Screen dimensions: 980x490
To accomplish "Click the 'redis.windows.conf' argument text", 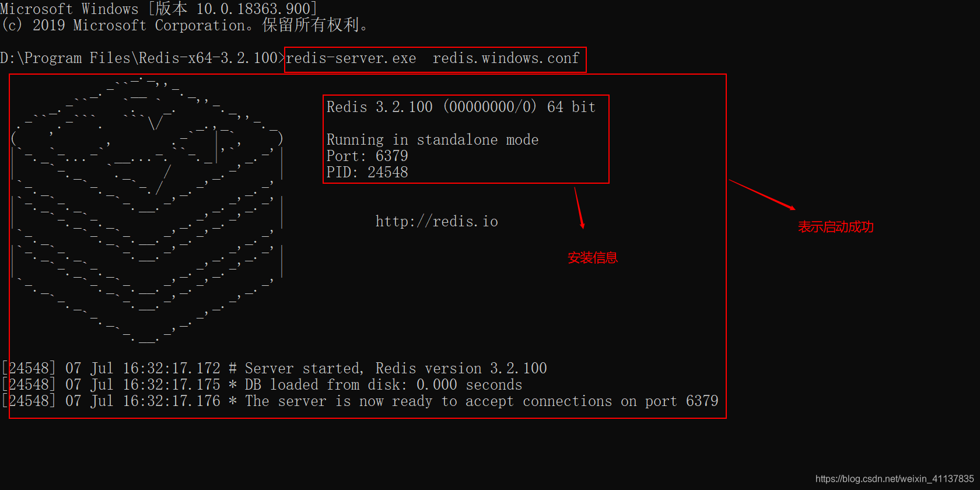I will [x=506, y=58].
